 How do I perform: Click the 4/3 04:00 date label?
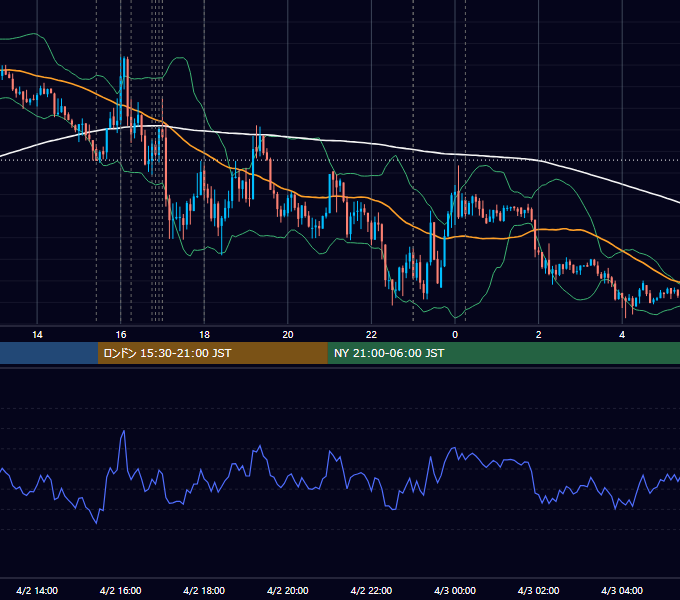622,591
